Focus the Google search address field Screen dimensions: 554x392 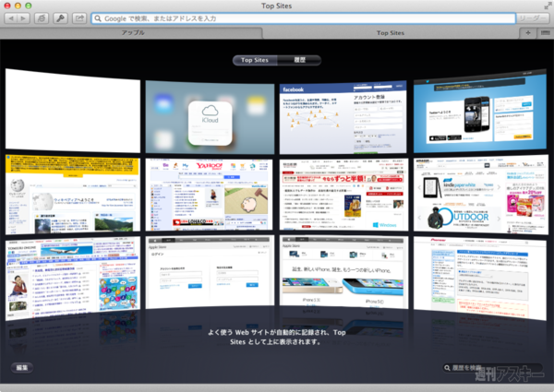(x=304, y=18)
